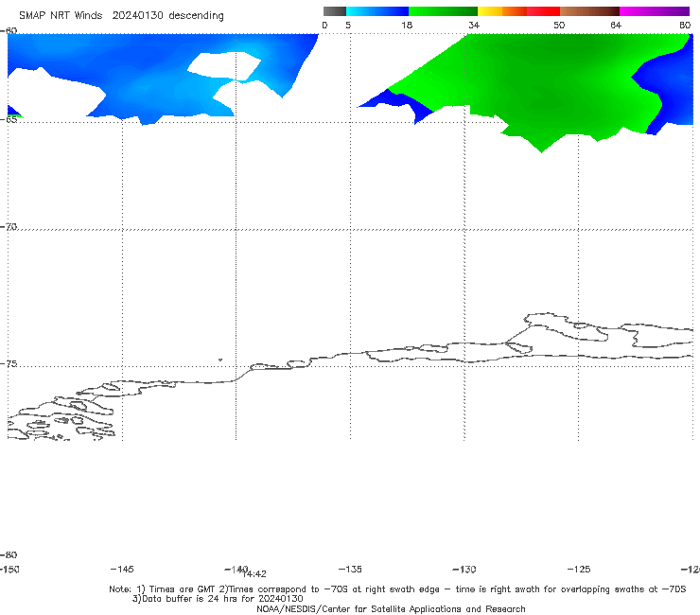
Task: Click color bar label '64'
Action: (x=616, y=25)
